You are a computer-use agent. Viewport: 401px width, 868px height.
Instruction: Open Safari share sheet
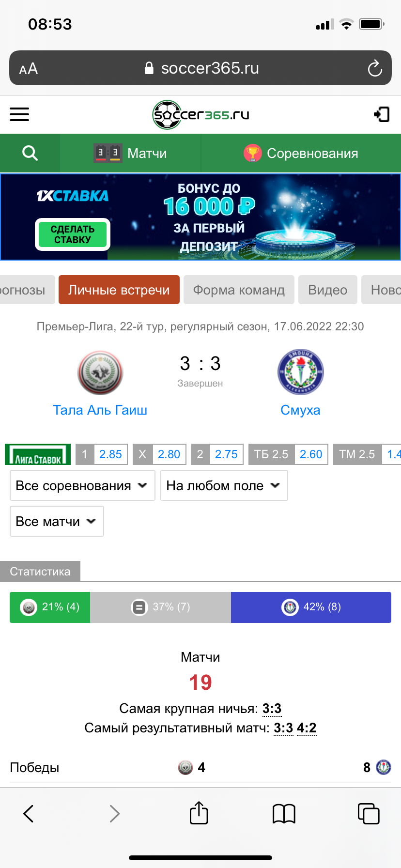pyautogui.click(x=199, y=813)
